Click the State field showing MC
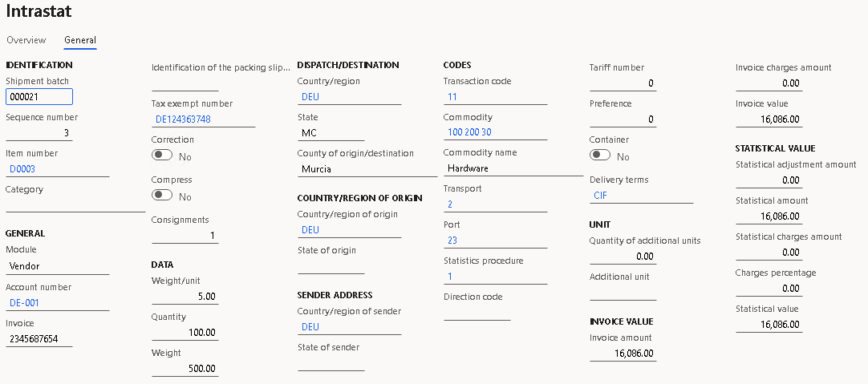The image size is (868, 384). (x=331, y=133)
